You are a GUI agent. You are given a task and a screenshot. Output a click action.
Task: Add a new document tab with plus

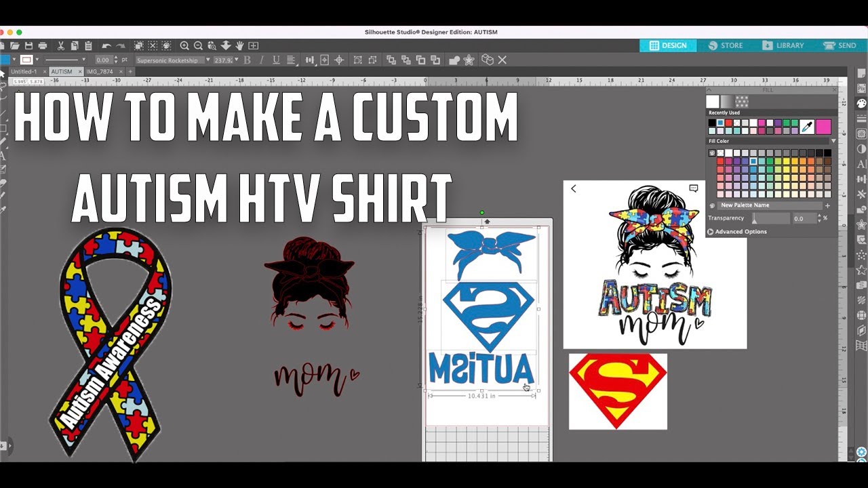point(130,71)
